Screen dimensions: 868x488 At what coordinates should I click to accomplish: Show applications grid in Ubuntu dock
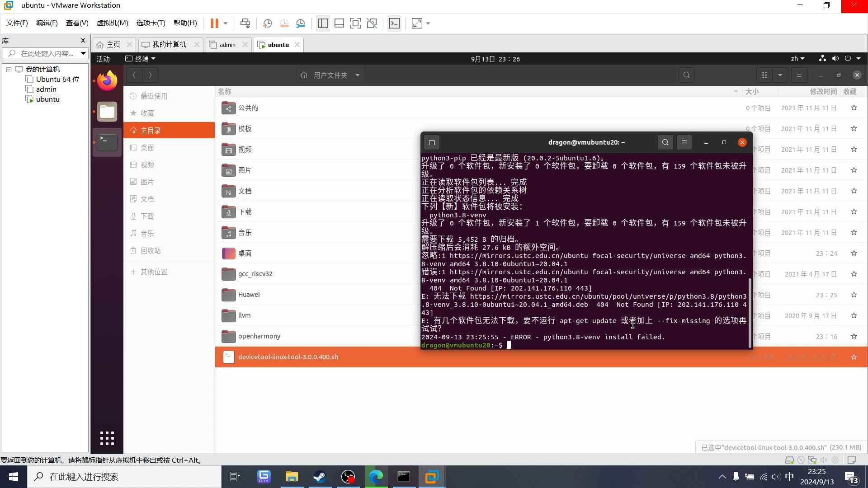click(x=107, y=438)
